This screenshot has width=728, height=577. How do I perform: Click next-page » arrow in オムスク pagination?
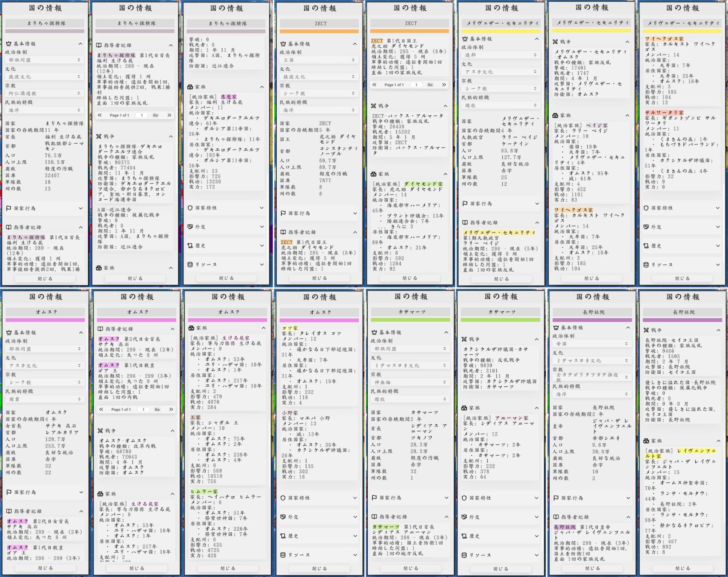[x=171, y=409]
